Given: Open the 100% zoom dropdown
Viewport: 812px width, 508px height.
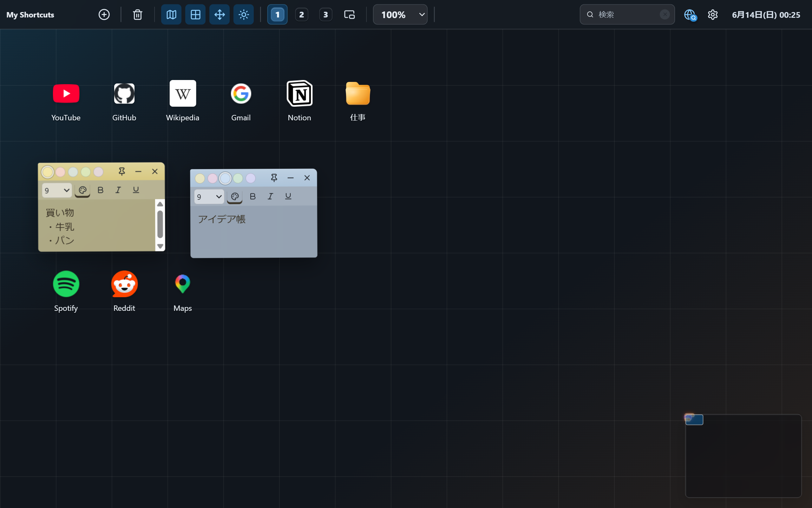Looking at the screenshot, I should 400,15.
